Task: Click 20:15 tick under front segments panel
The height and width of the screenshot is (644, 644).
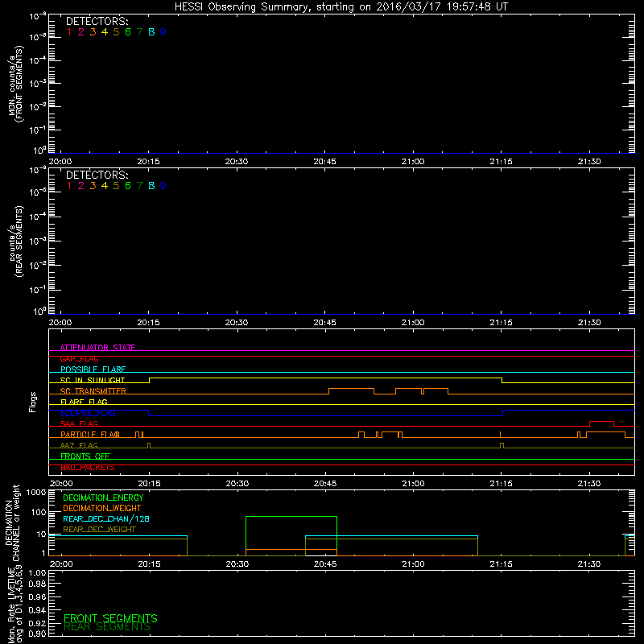Action: [x=149, y=162]
